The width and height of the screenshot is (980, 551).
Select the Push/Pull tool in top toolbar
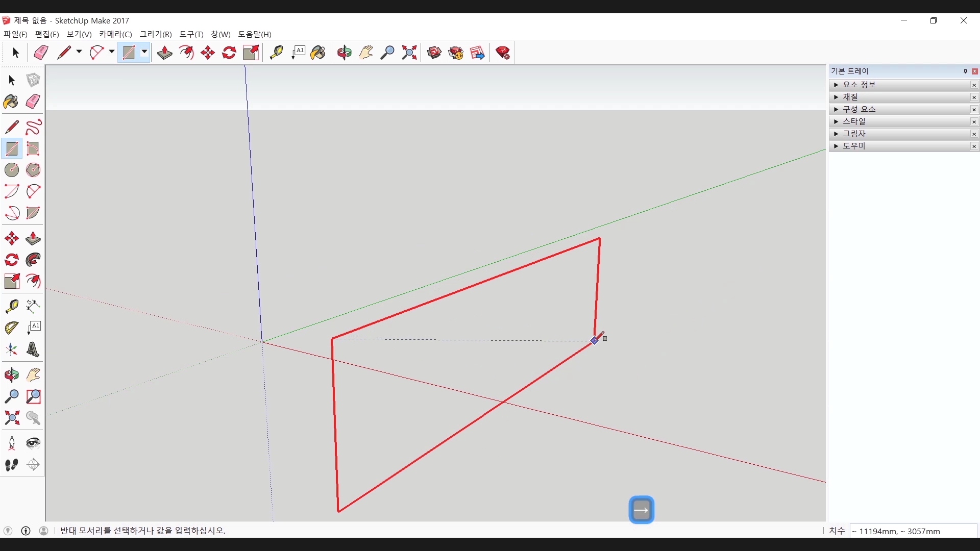point(164,53)
